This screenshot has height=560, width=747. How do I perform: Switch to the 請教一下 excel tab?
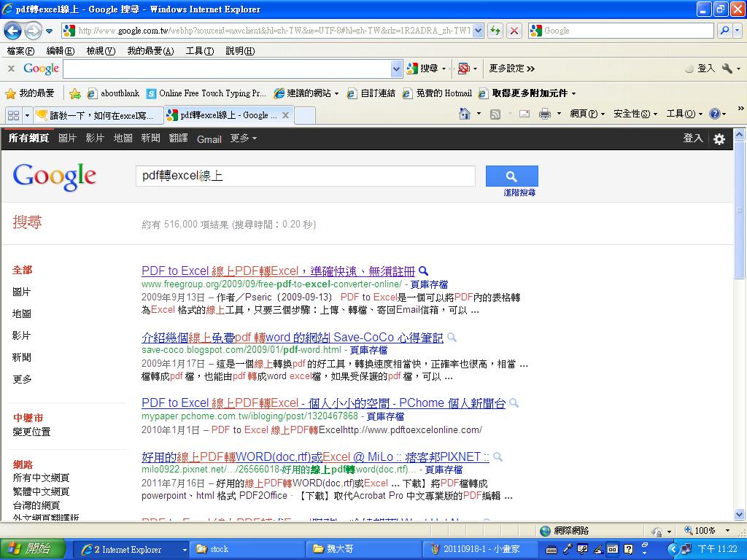click(98, 115)
